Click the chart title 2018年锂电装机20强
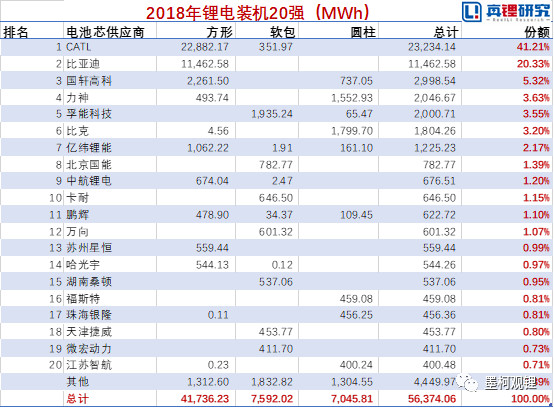 (x=258, y=13)
